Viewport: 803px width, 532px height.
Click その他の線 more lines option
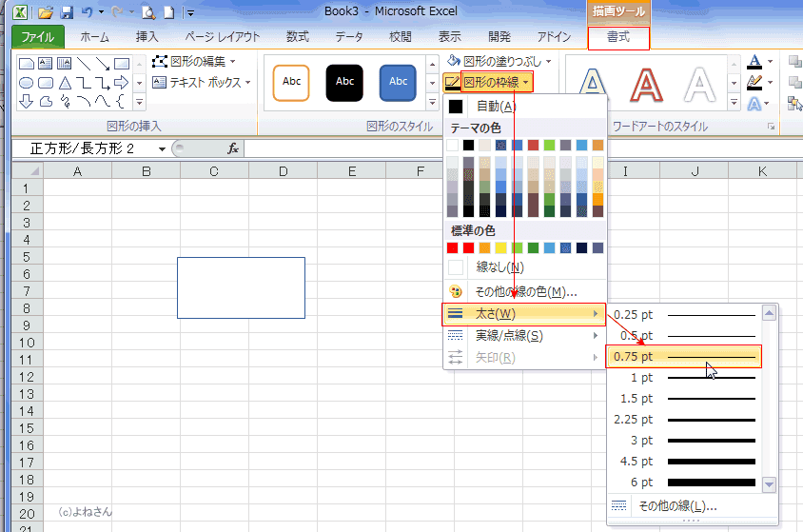point(677,506)
